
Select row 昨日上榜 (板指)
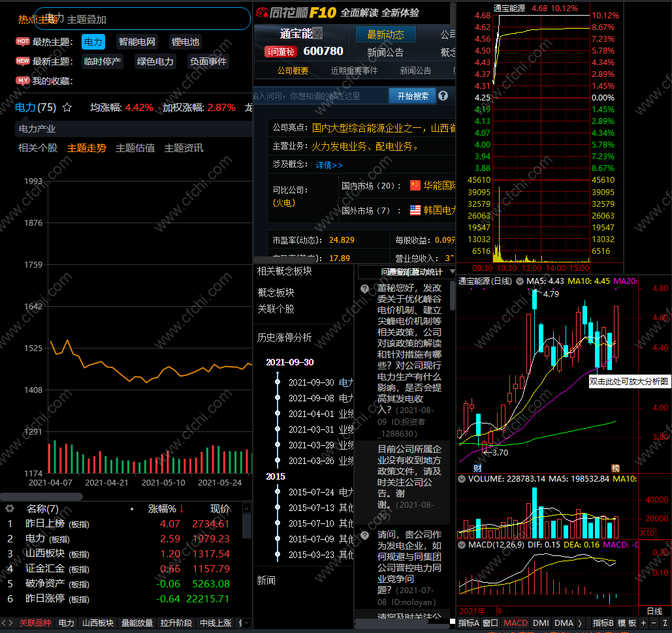pos(121,524)
